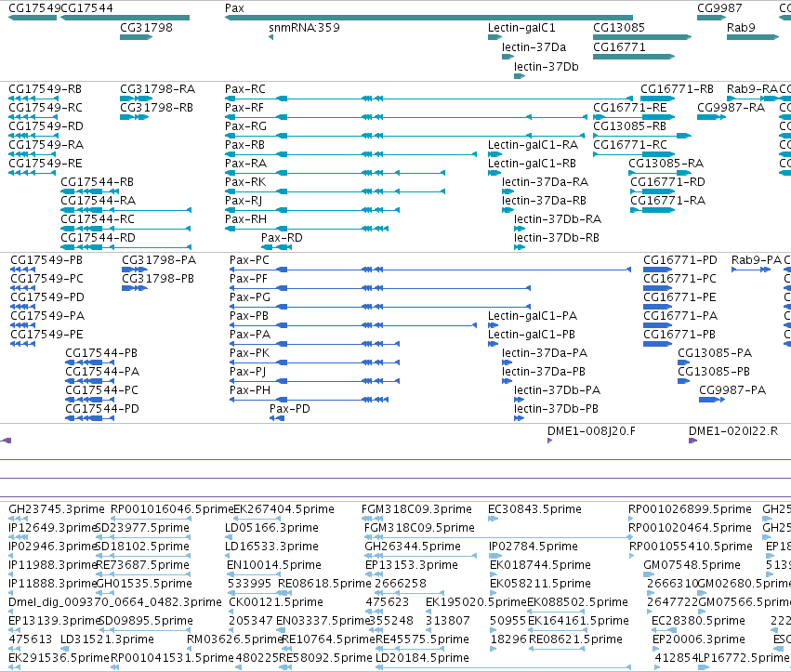Click transcript Pax-RK
Image resolution: width=791 pixels, height=672 pixels.
click(245, 182)
